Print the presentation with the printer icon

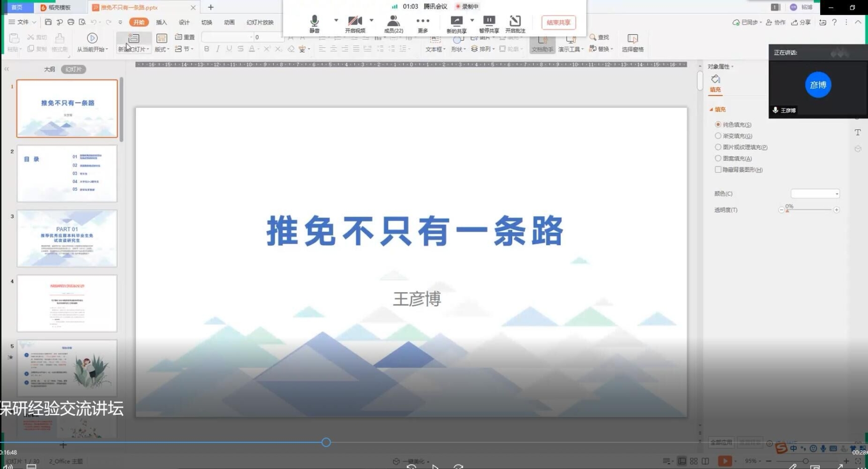(x=71, y=22)
